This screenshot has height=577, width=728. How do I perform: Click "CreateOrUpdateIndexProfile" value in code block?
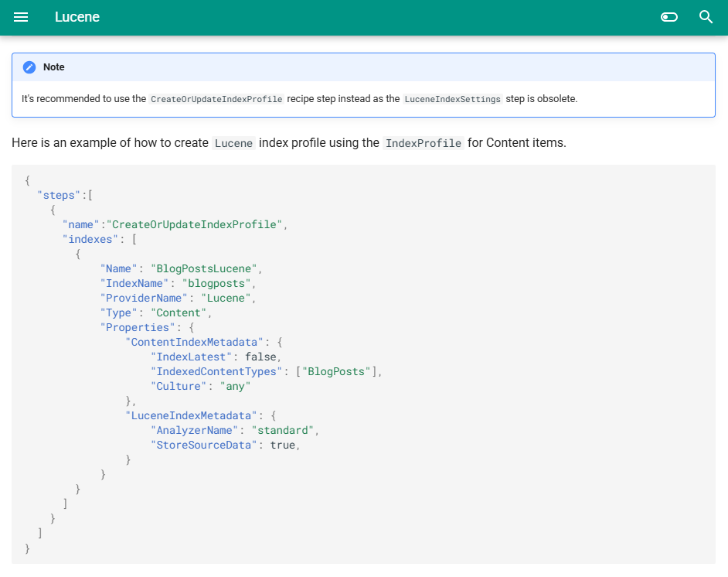[x=194, y=225]
